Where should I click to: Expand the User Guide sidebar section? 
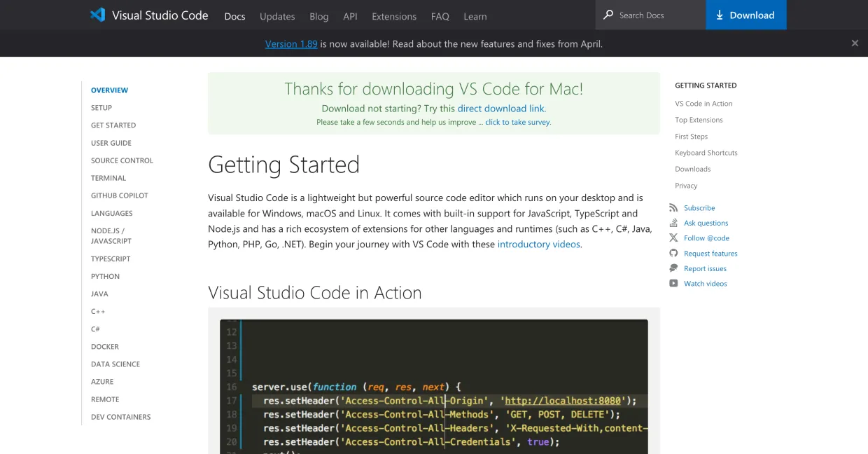click(x=111, y=143)
